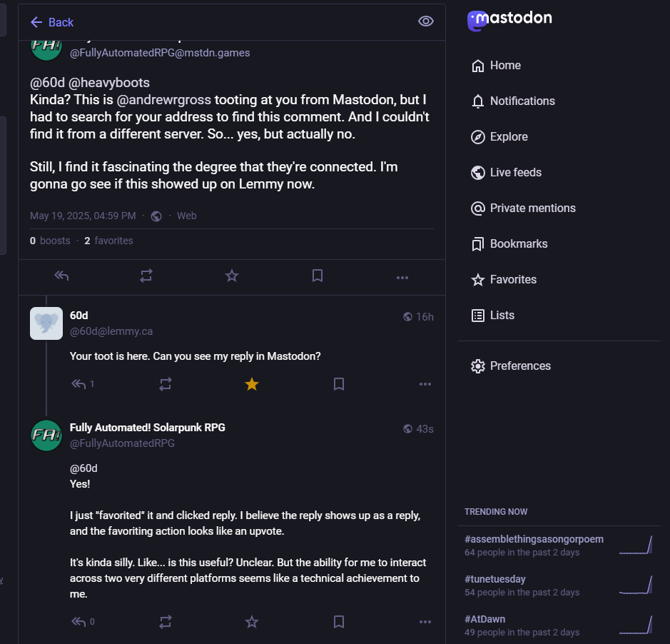670x644 pixels.
Task: Reply to 60d's comment
Action: [x=78, y=384]
